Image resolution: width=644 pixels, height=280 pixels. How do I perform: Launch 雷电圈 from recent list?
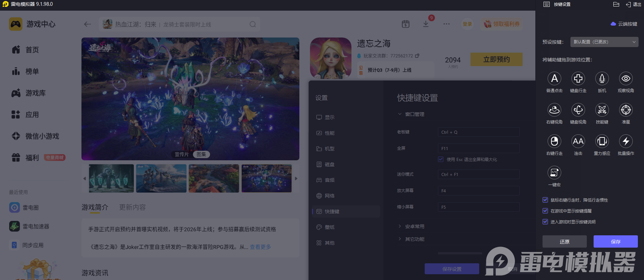[x=24, y=207]
